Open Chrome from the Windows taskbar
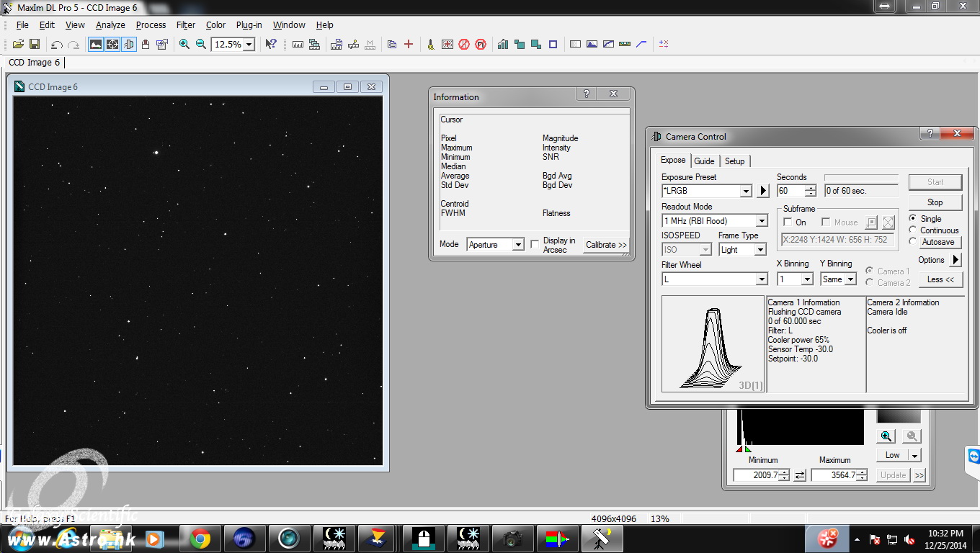This screenshot has width=980, height=553. 200,538
